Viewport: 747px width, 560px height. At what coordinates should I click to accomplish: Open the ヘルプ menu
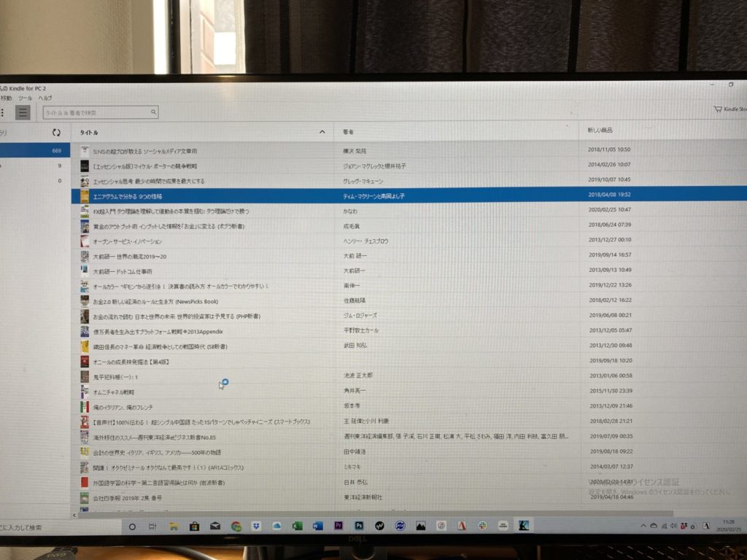45,98
